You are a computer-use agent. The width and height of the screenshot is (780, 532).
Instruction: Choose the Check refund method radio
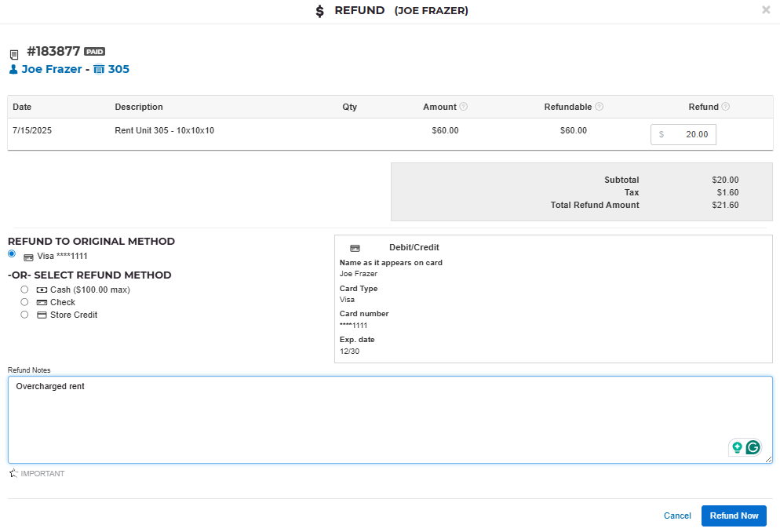click(x=24, y=302)
